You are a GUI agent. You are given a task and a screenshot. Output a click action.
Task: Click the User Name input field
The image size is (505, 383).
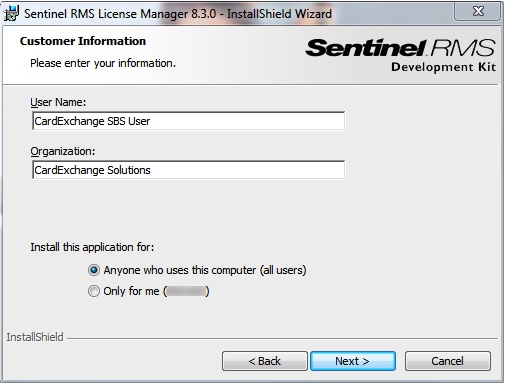point(189,121)
